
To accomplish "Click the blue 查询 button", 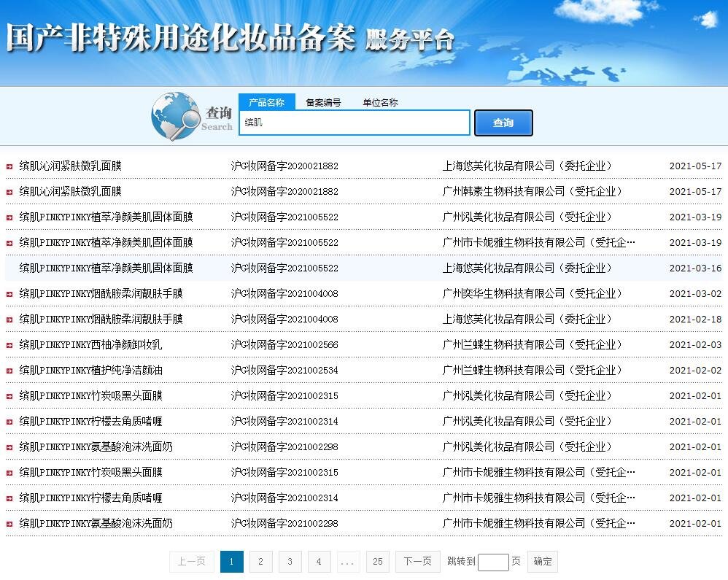I will coord(503,123).
